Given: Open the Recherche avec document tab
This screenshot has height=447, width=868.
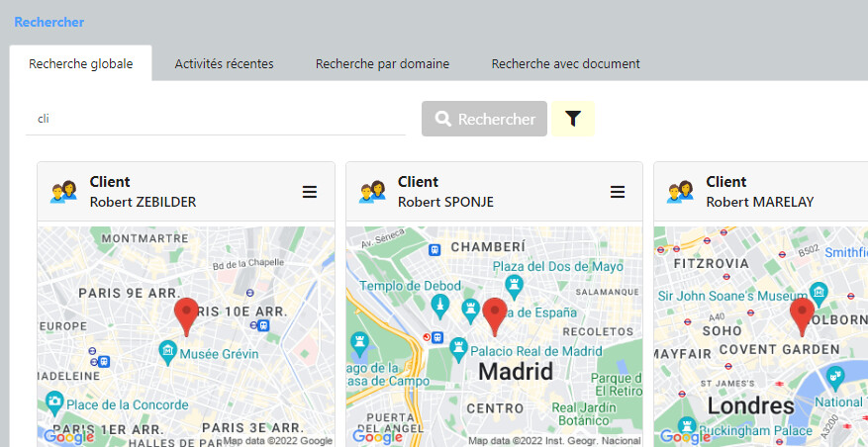Looking at the screenshot, I should coord(566,63).
